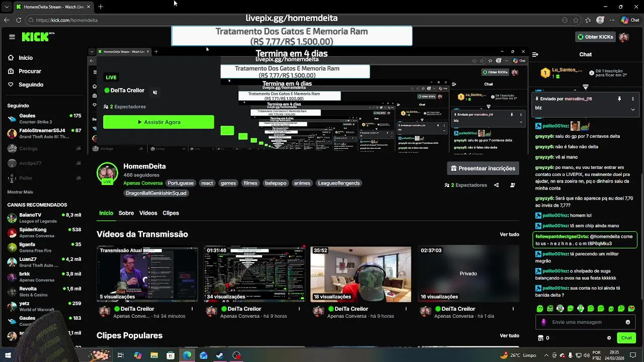The height and width of the screenshot is (362, 644).
Task: Click the user report icon near Espectadores
Action: (x=513, y=185)
